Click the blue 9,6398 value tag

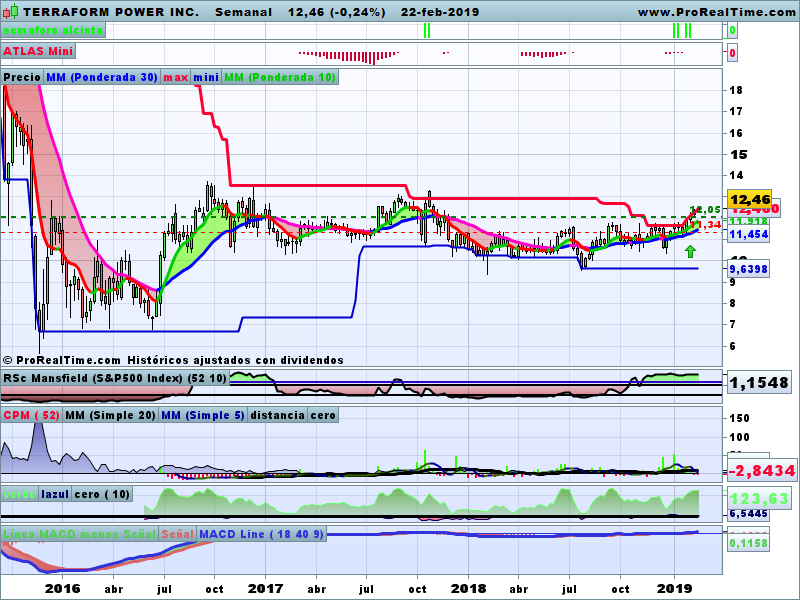coord(748,269)
